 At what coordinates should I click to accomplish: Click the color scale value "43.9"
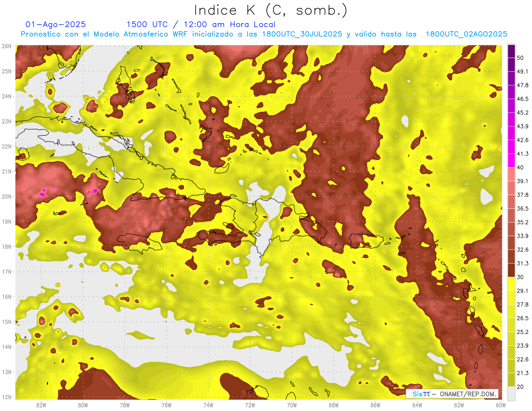tap(522, 126)
